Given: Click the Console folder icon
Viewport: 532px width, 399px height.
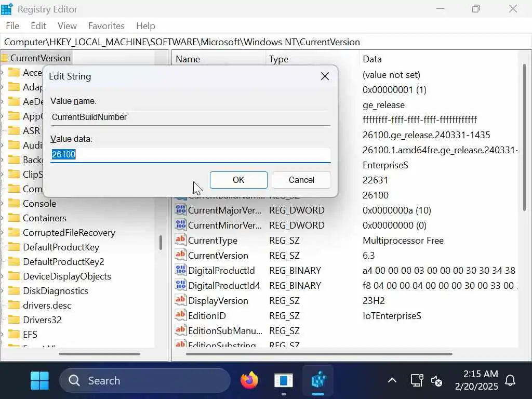Looking at the screenshot, I should [14, 203].
